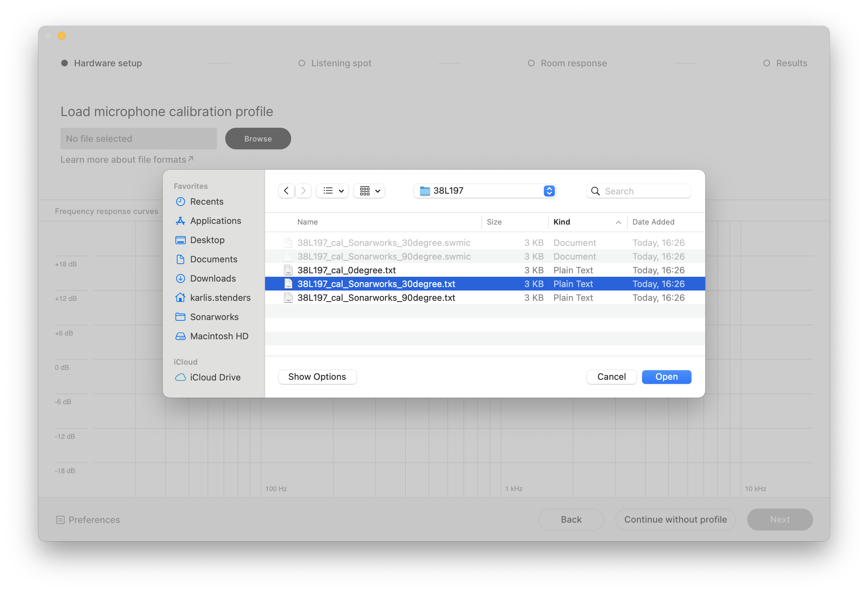Cancel the file selection dialog

click(x=612, y=377)
